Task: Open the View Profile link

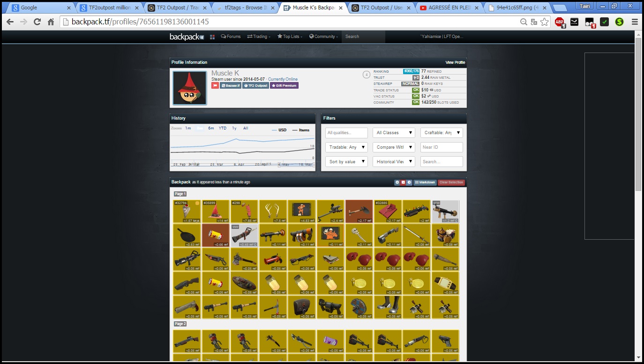Action: 455,62
